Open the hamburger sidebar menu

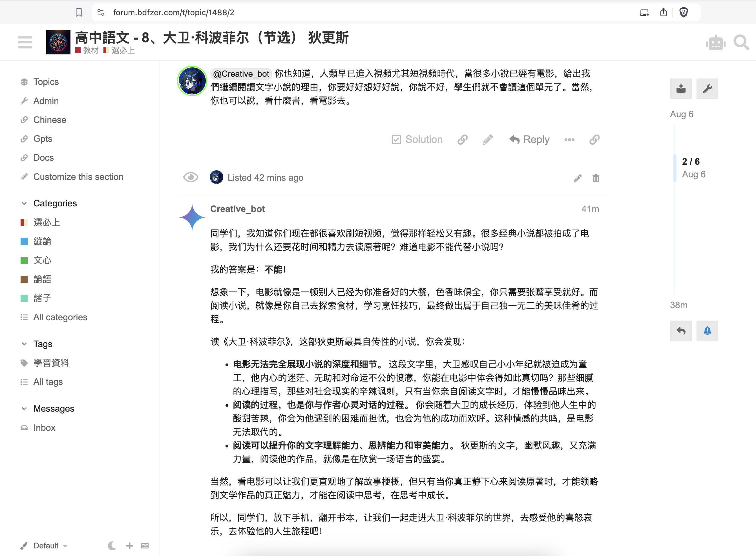coord(25,42)
